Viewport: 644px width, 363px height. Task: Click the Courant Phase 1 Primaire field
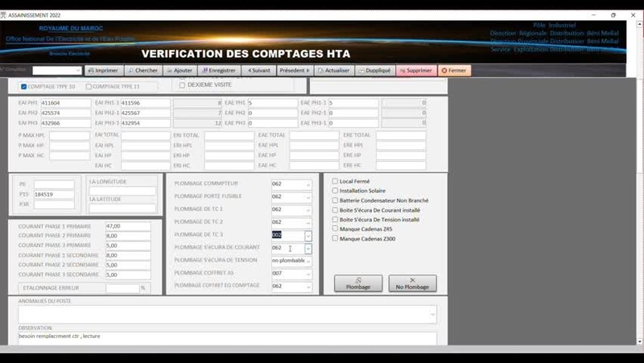pos(127,226)
